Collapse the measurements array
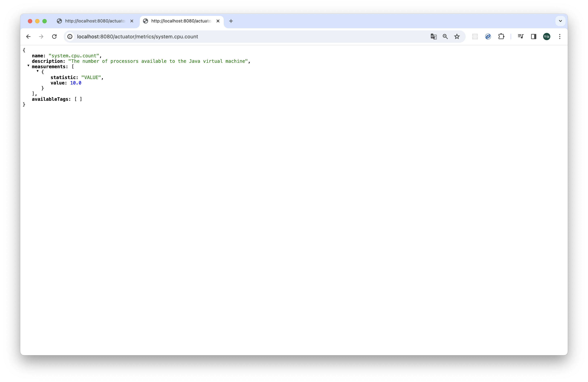 tap(28, 66)
